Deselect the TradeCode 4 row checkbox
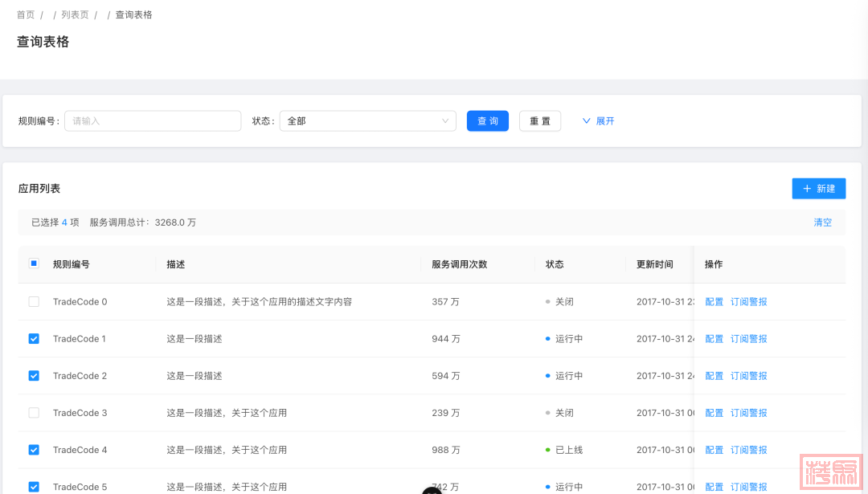Viewport: 868px width, 494px height. click(x=34, y=450)
